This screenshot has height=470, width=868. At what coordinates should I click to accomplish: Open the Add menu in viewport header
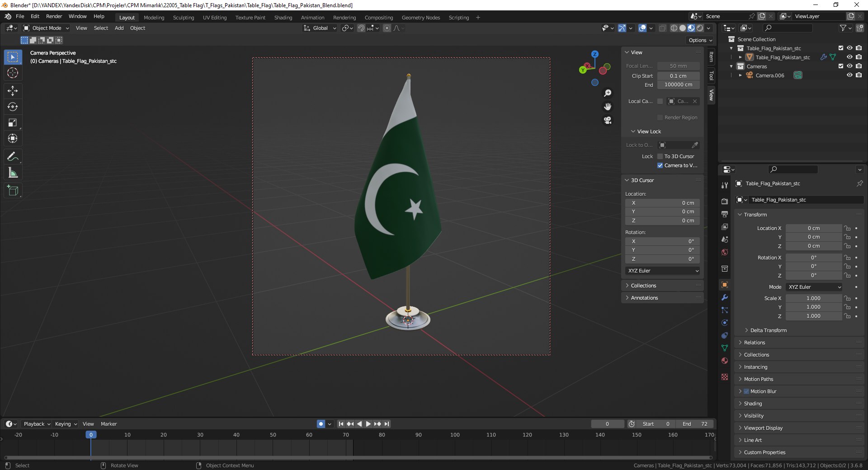(119, 28)
